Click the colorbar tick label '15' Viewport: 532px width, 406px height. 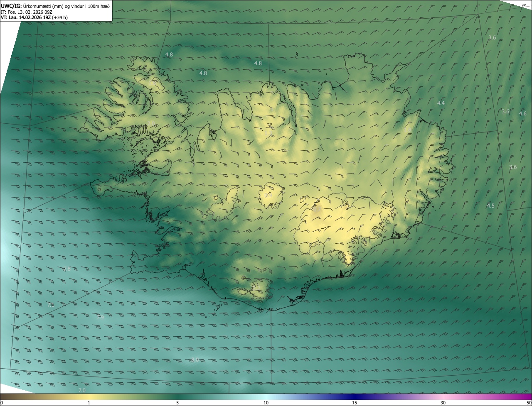pos(355,403)
